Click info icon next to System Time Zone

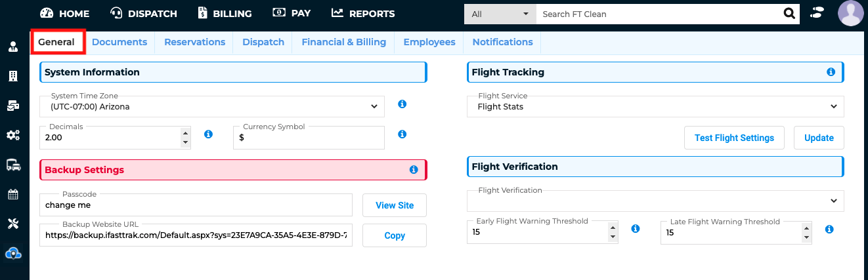click(402, 104)
